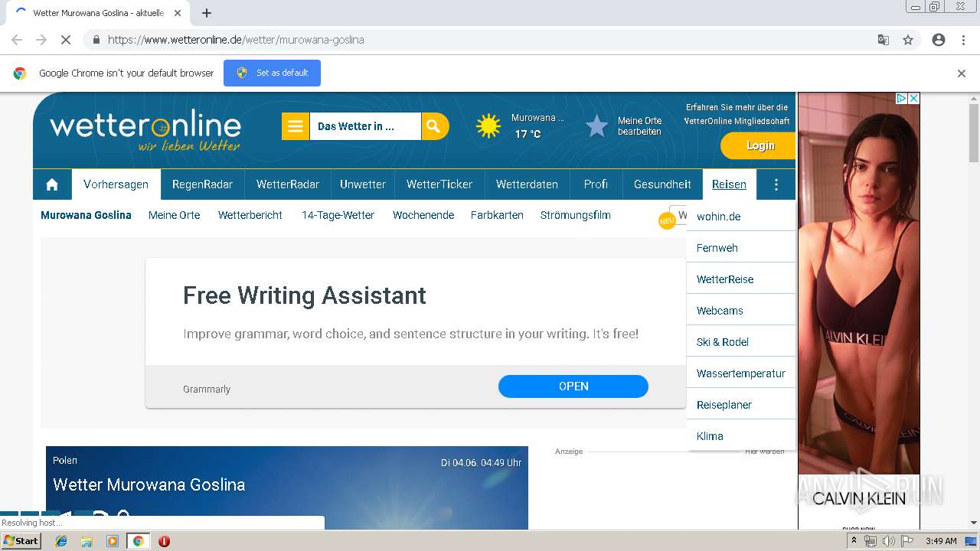Open a new browser tab
Image resolution: width=980 pixels, height=551 pixels.
pyautogui.click(x=207, y=13)
